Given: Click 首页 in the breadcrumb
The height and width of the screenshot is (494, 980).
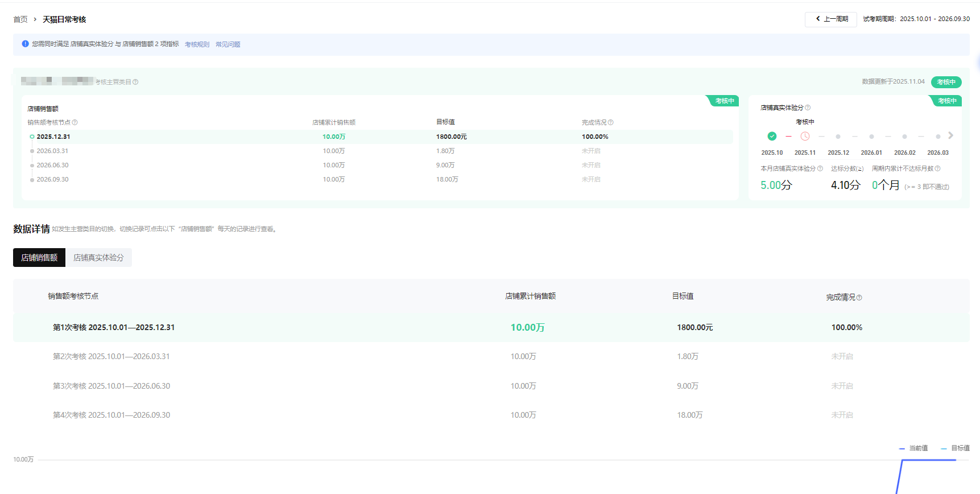Looking at the screenshot, I should (x=20, y=19).
